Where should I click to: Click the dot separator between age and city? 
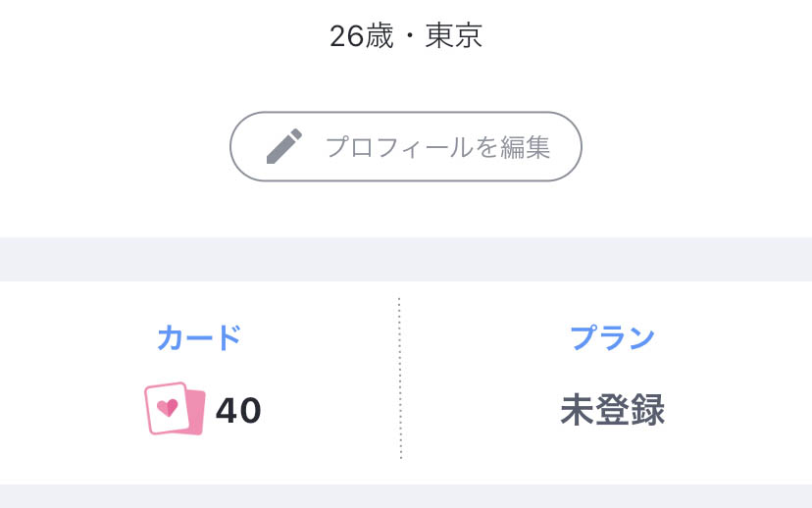tap(410, 36)
